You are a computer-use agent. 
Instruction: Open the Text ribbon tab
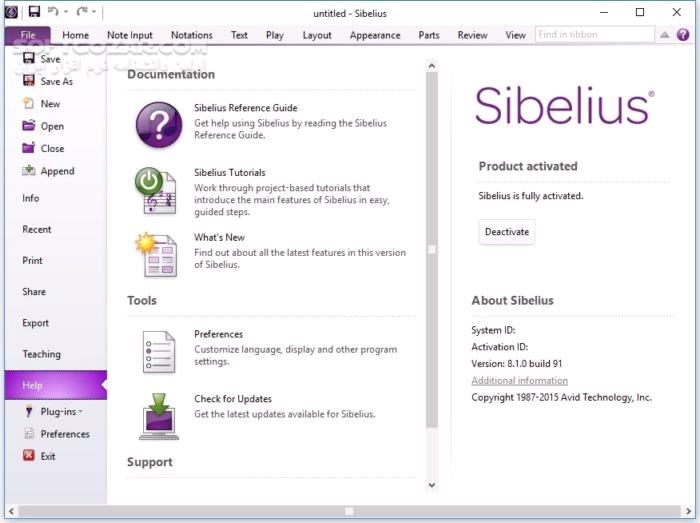239,35
